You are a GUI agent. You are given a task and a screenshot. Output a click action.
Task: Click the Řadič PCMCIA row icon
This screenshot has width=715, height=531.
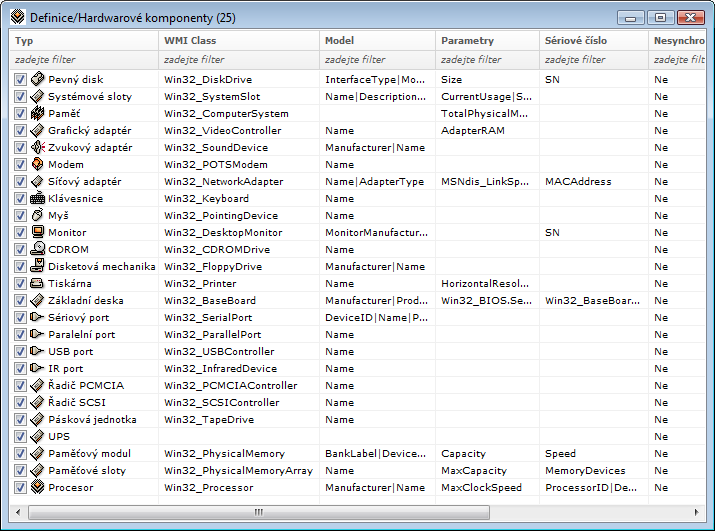coord(37,385)
